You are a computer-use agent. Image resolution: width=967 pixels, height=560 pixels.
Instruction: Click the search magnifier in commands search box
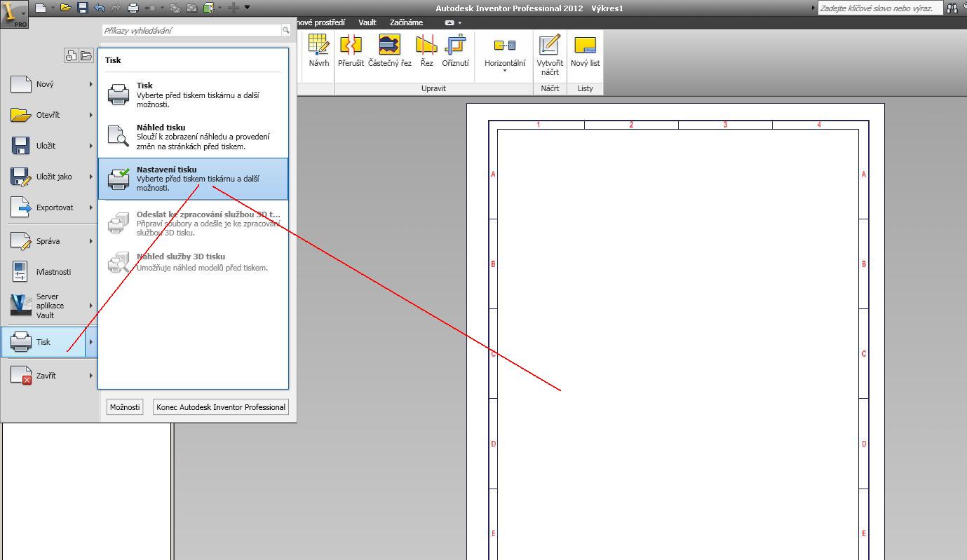[285, 31]
